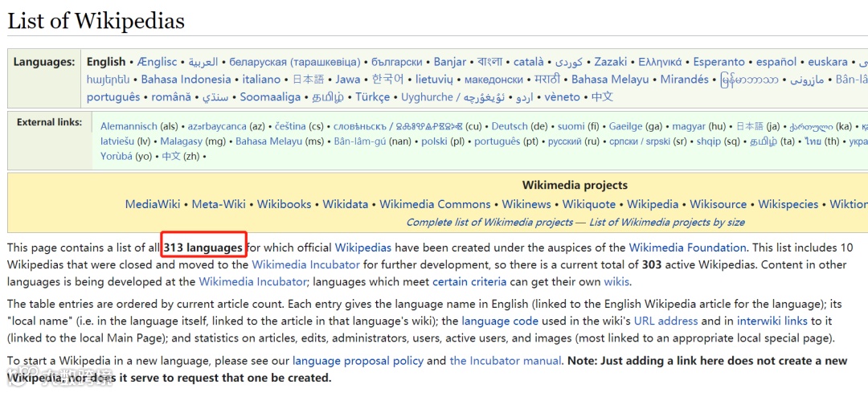Screen dimensions: 868x393
Task: Click the 'List of Wikipedias' page heading
Action: pos(96,20)
